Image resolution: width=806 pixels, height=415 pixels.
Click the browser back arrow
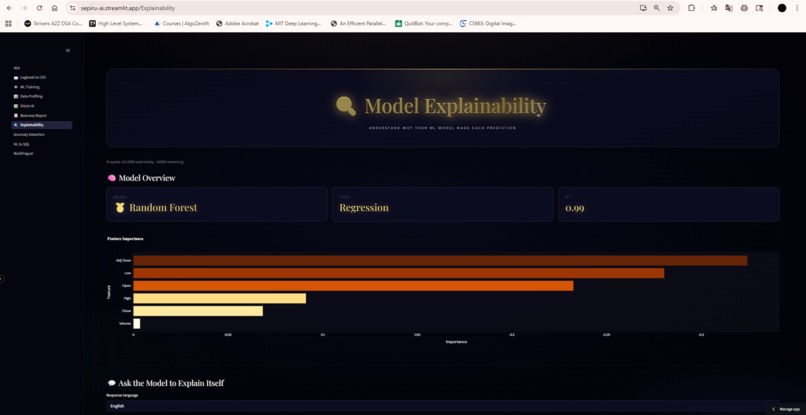(9, 8)
